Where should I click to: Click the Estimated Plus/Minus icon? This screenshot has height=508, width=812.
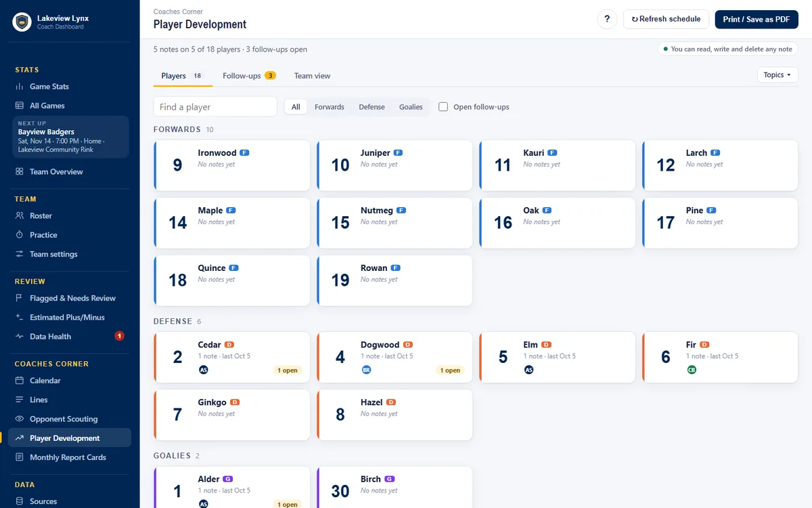tap(20, 317)
